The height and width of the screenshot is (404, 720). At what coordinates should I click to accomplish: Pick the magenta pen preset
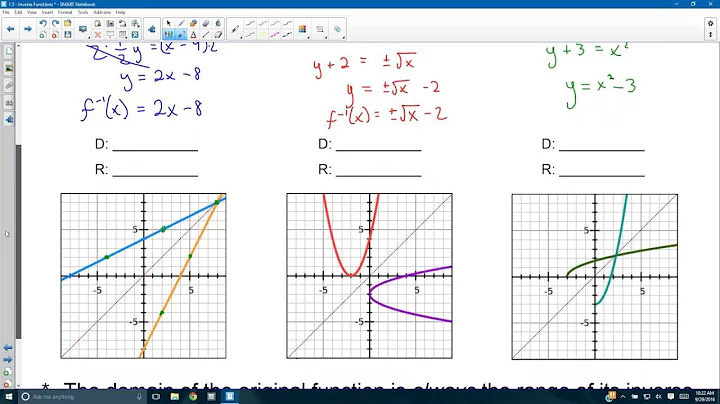(275, 34)
